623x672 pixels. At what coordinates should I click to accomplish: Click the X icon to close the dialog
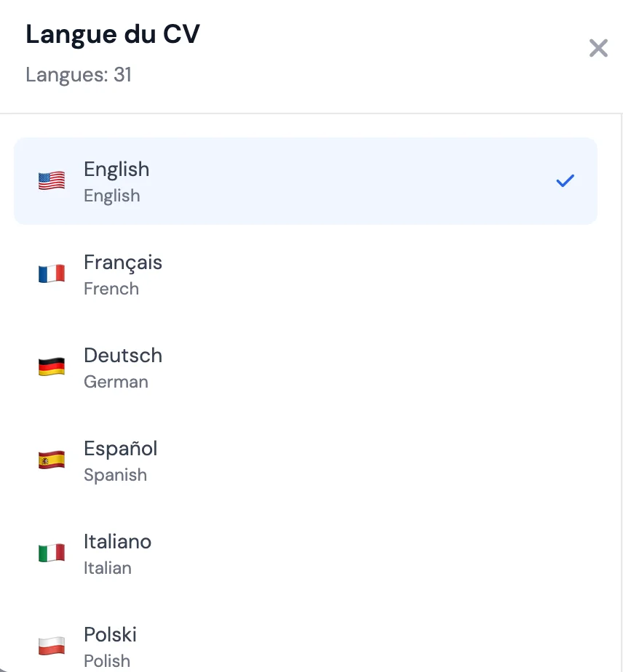(x=598, y=48)
